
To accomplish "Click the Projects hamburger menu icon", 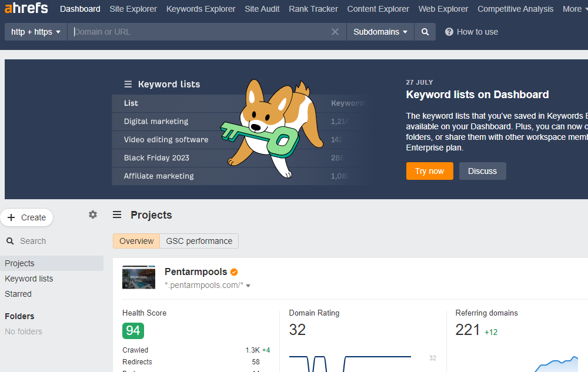I will [x=117, y=215].
